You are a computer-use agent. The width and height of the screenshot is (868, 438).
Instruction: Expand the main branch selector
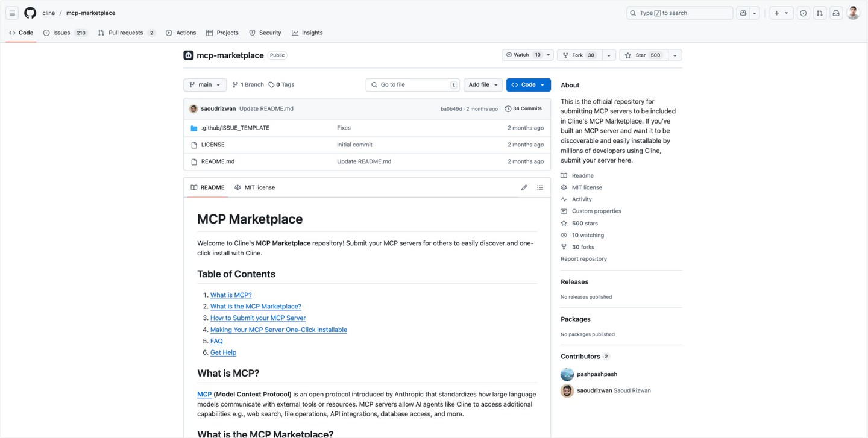[x=205, y=85]
